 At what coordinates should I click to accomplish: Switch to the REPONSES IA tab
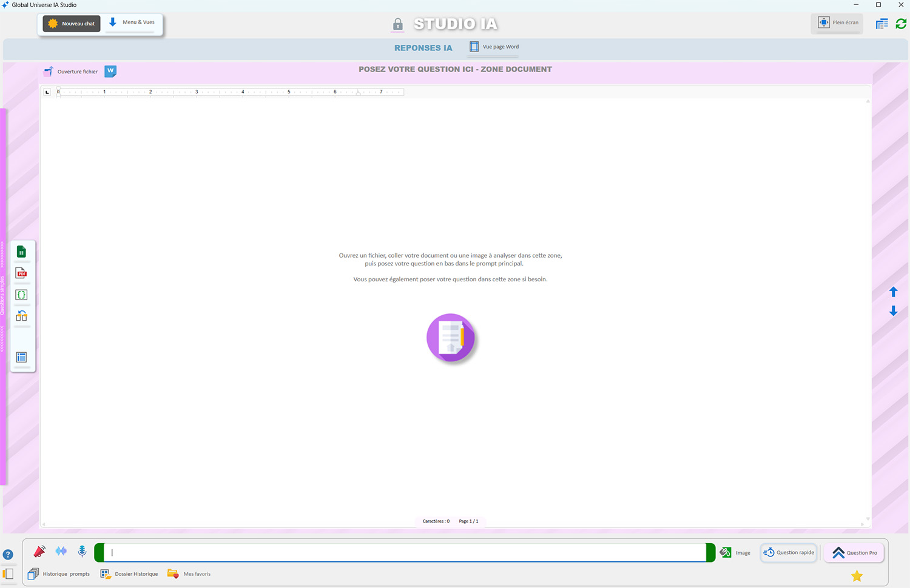click(423, 48)
